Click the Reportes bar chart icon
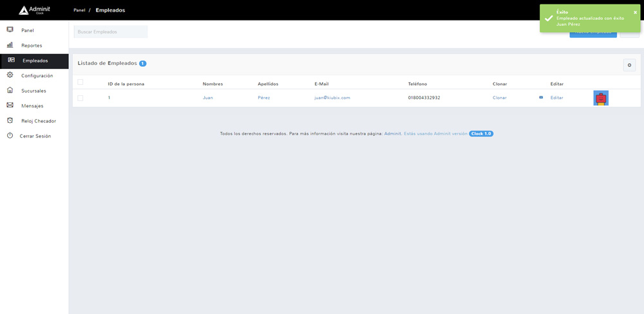 10,45
